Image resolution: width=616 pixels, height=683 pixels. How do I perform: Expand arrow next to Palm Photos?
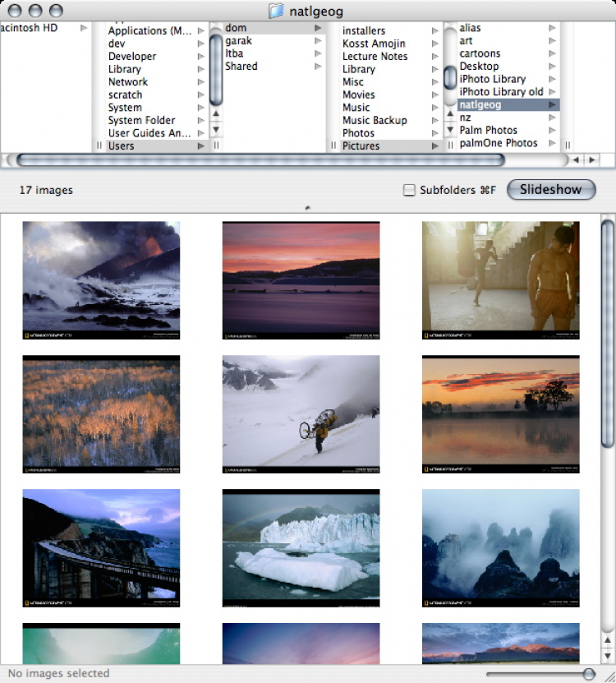point(552,130)
